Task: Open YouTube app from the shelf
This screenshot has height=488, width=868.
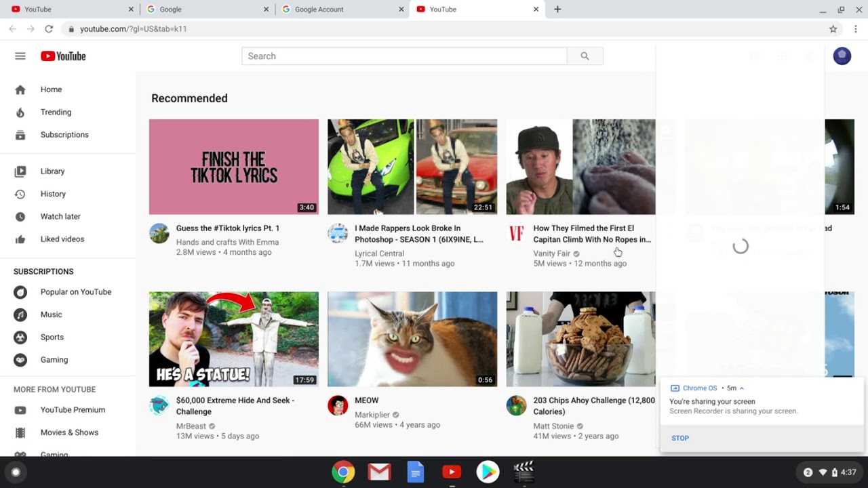Action: [x=452, y=472]
